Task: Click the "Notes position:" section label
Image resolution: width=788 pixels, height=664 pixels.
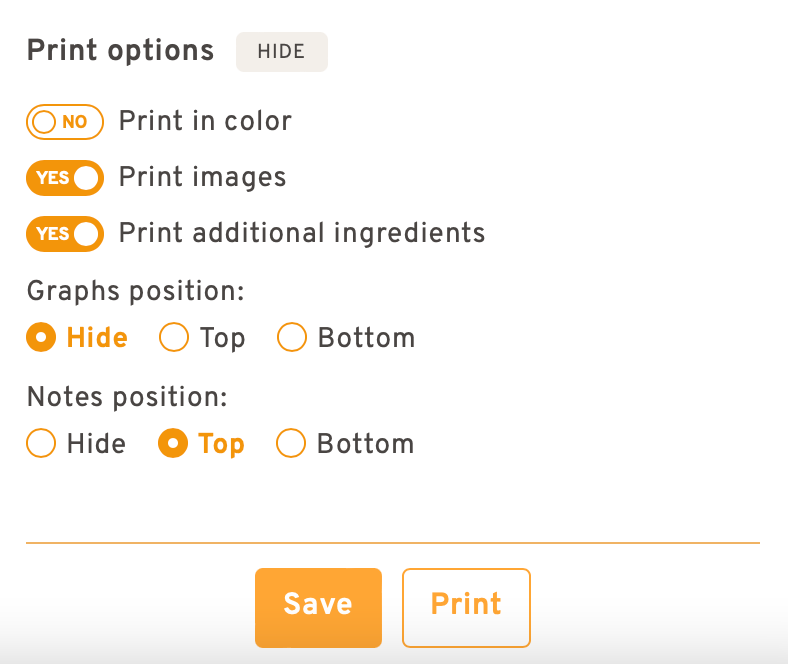Action: point(127,397)
